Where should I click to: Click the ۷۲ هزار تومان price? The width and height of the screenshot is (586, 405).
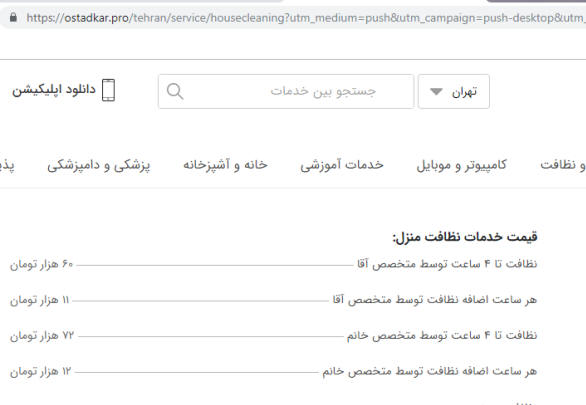pyautogui.click(x=42, y=336)
